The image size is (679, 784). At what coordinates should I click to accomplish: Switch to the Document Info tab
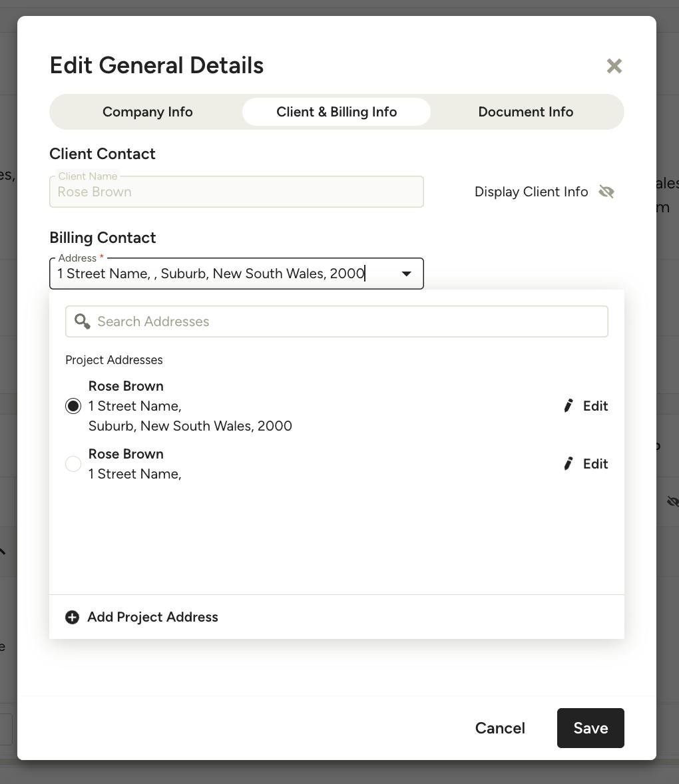(x=525, y=112)
